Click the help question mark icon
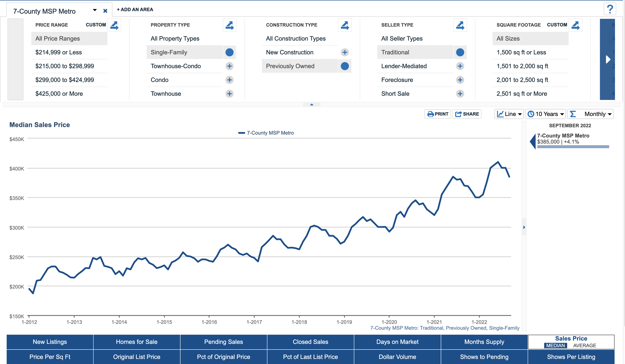This screenshot has height=364, width=625. (609, 9)
